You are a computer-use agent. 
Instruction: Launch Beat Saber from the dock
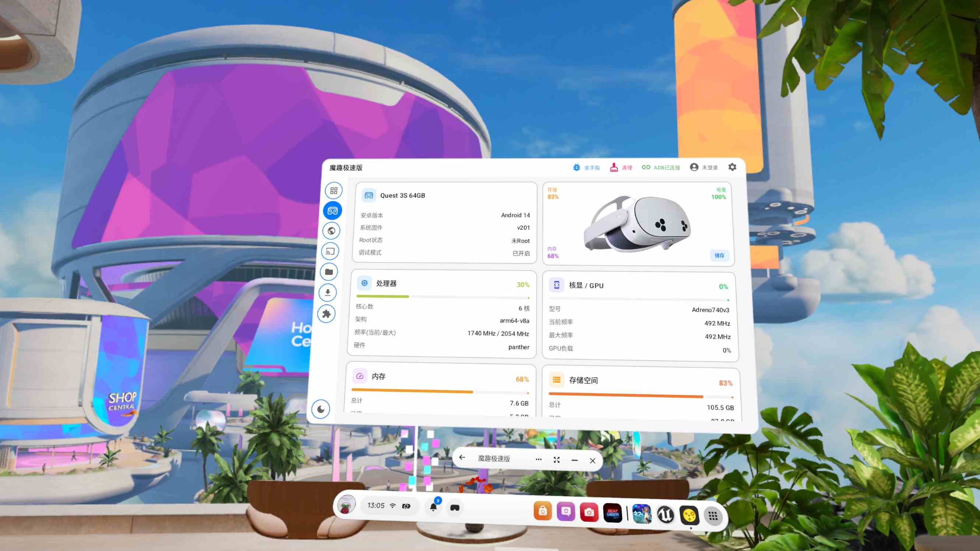pos(613,513)
